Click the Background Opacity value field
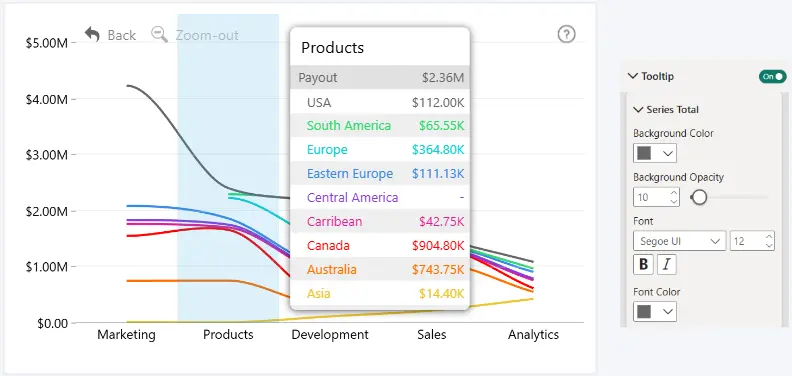The image size is (792, 376). [656, 197]
